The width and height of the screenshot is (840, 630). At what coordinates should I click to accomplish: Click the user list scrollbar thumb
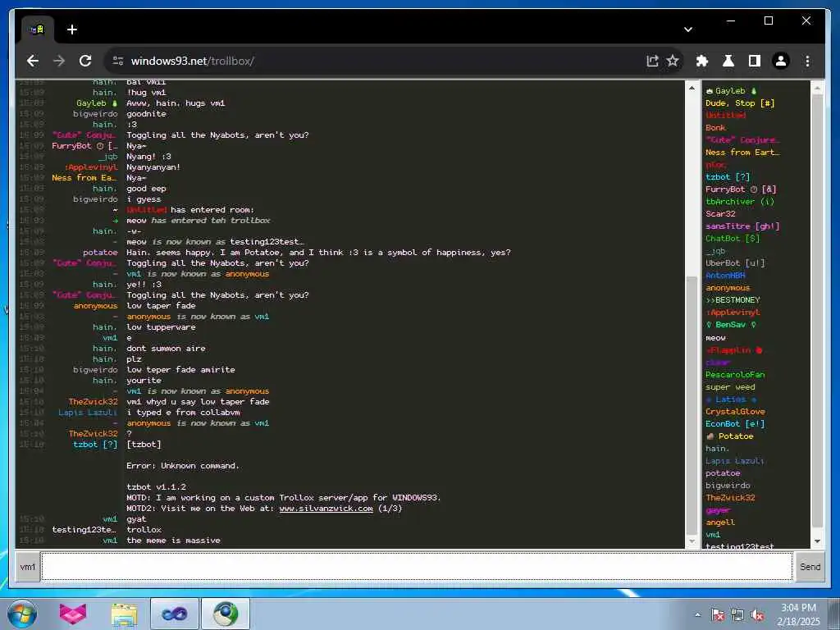click(817, 311)
